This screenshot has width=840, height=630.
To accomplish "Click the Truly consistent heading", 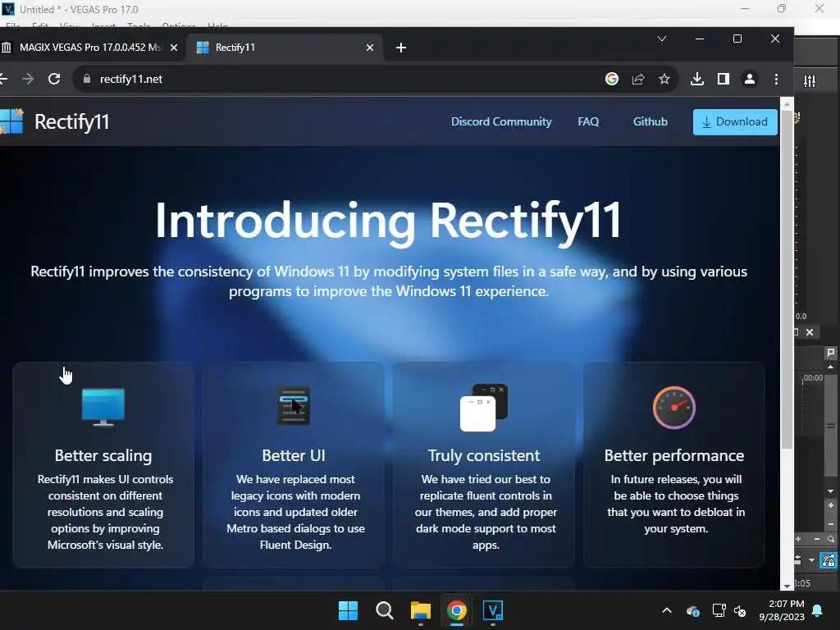I will 484,455.
